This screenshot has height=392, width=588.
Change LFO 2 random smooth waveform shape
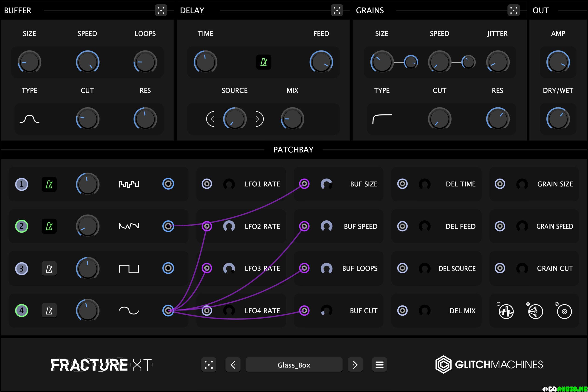[x=129, y=226]
